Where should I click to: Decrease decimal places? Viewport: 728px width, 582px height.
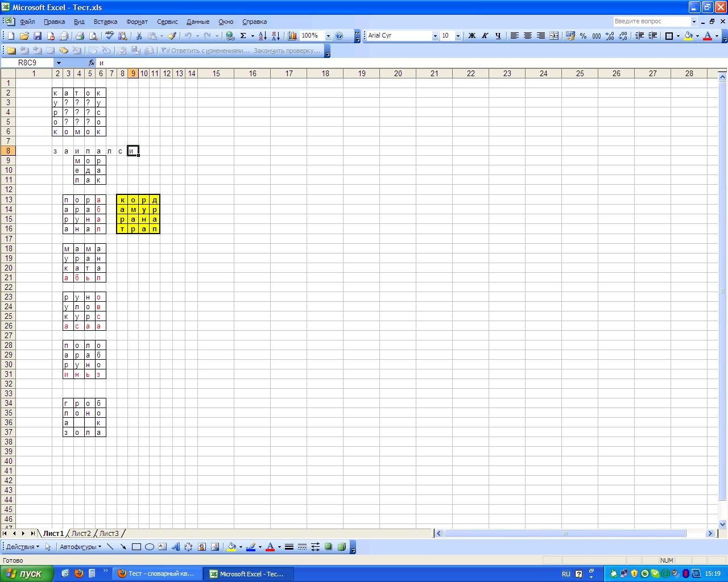623,36
